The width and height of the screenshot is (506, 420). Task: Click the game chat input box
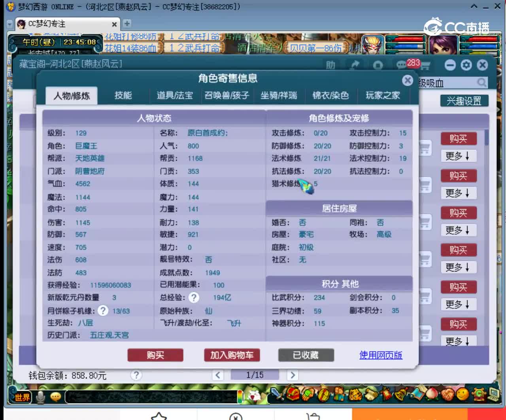[151, 397]
